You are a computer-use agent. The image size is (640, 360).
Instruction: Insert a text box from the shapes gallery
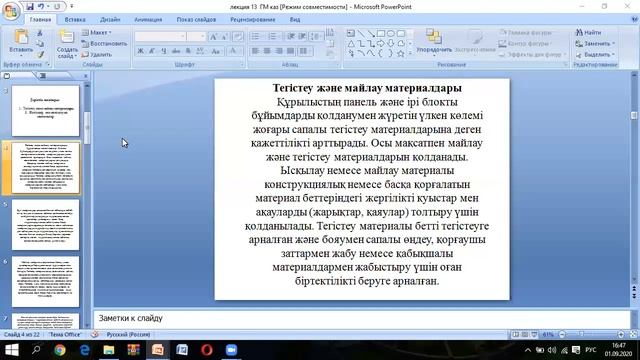click(x=351, y=33)
